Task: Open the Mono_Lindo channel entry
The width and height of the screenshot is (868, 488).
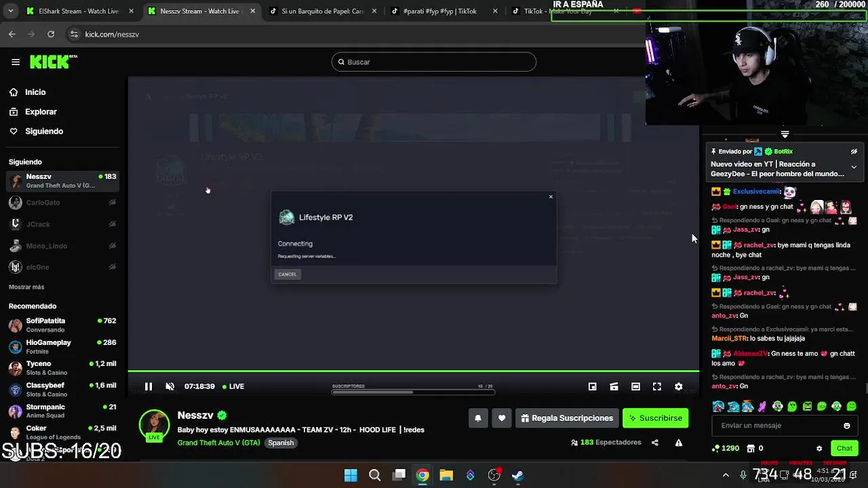Action: (62, 246)
